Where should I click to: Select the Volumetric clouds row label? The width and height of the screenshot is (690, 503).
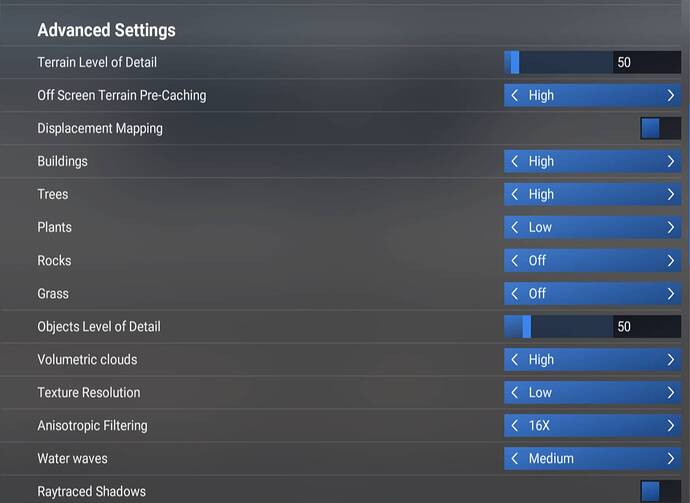pyautogui.click(x=87, y=359)
